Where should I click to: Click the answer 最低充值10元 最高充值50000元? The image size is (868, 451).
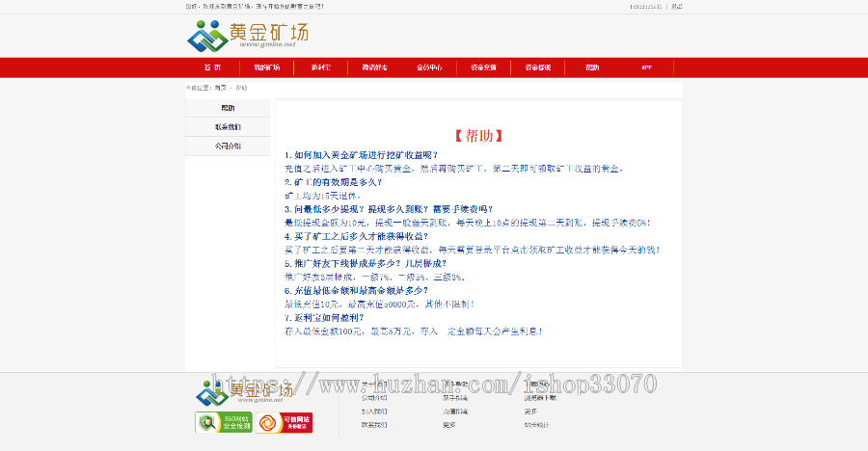click(x=380, y=305)
